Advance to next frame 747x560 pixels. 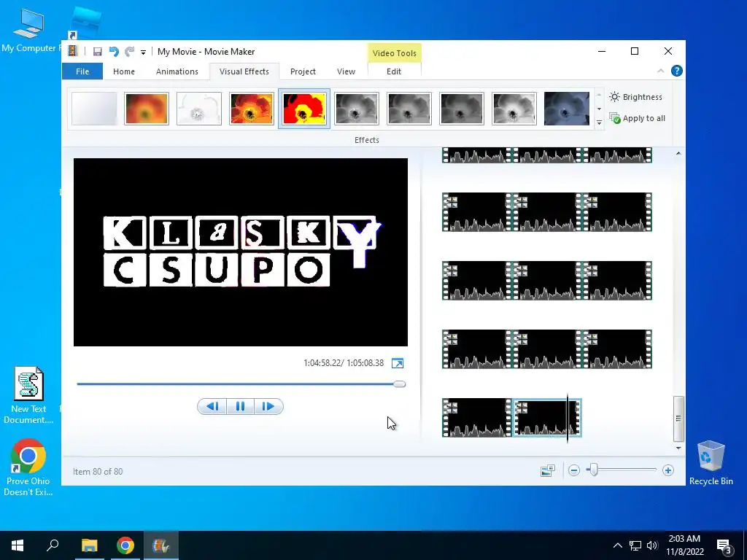(268, 406)
